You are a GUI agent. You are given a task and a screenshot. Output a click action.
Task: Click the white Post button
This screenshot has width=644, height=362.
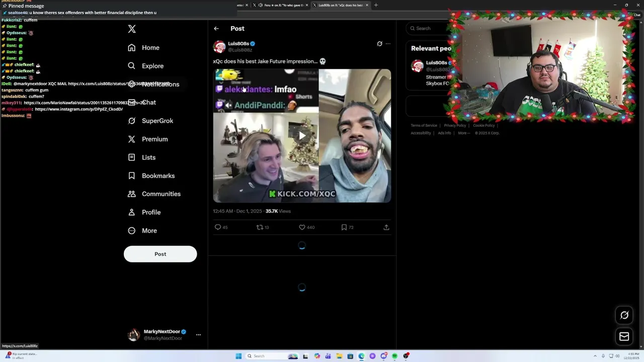click(x=160, y=254)
